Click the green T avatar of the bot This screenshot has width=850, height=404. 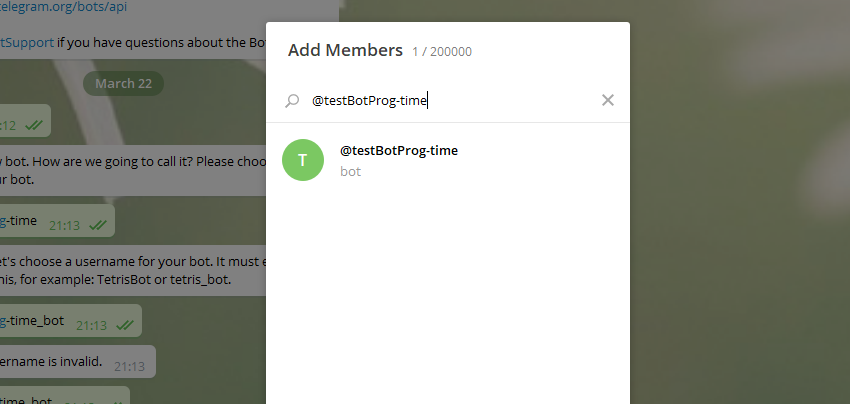[x=303, y=160]
